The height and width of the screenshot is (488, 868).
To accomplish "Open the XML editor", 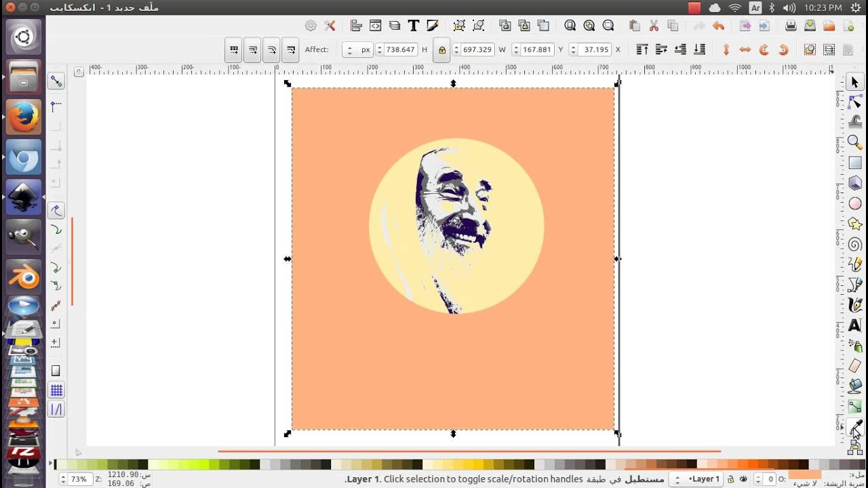I will point(375,26).
